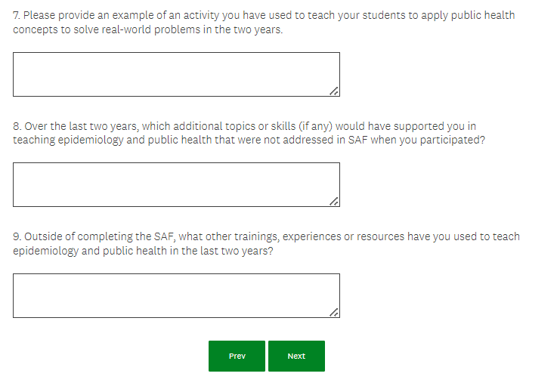Click the number 8 question label
The width and height of the screenshot is (557, 392).
(x=17, y=126)
